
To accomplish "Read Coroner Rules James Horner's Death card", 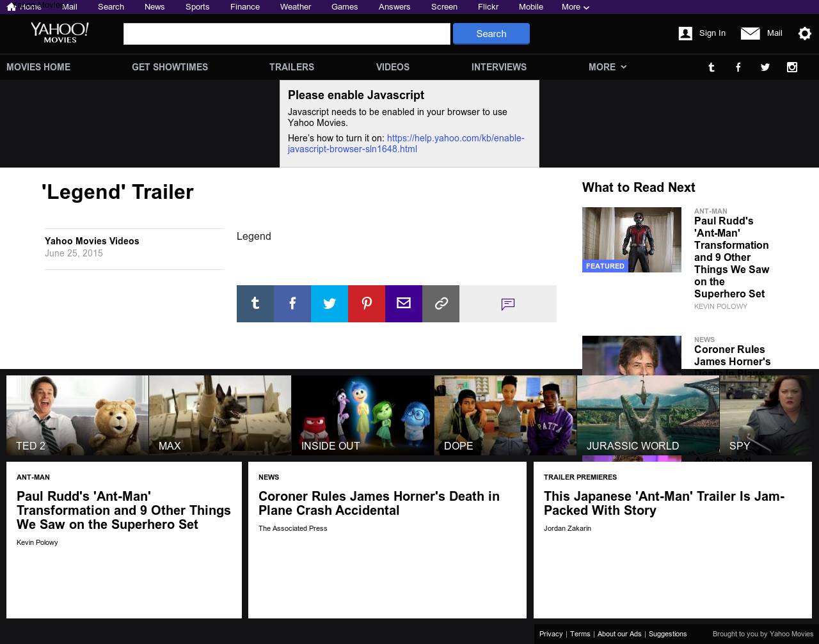I will pos(379,503).
